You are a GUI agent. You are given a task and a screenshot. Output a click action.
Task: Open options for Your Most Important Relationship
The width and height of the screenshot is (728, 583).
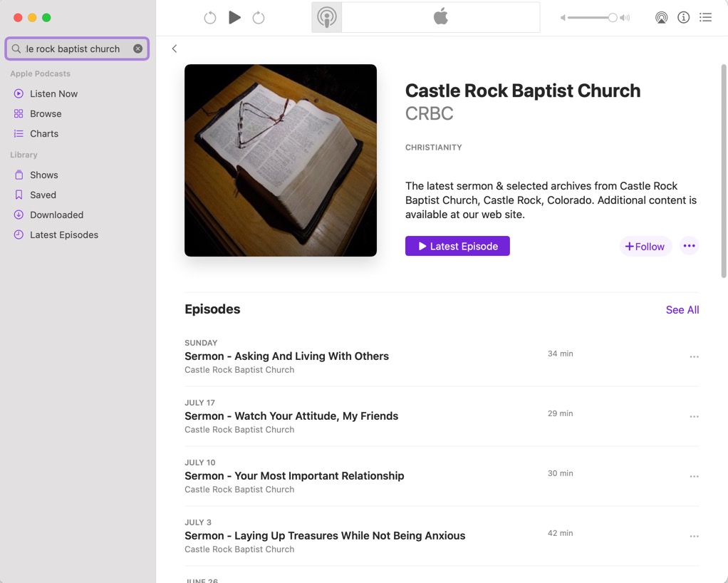coord(694,477)
